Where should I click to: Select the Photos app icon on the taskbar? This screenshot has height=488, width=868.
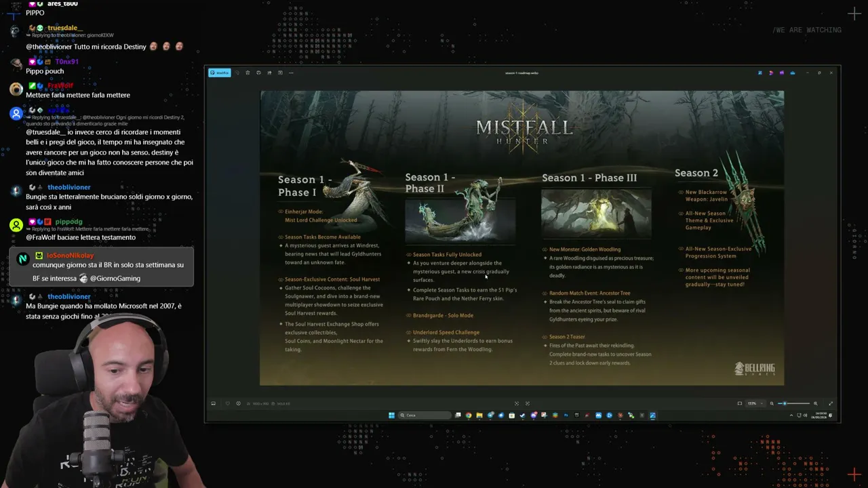(x=652, y=415)
